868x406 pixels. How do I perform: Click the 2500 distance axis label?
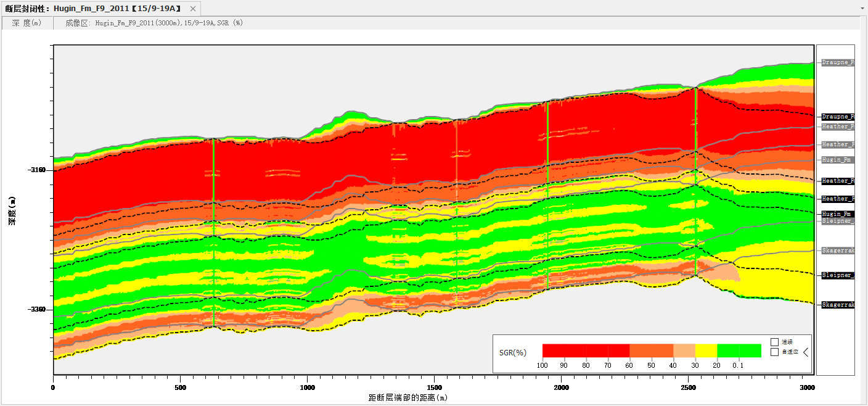[x=688, y=387]
